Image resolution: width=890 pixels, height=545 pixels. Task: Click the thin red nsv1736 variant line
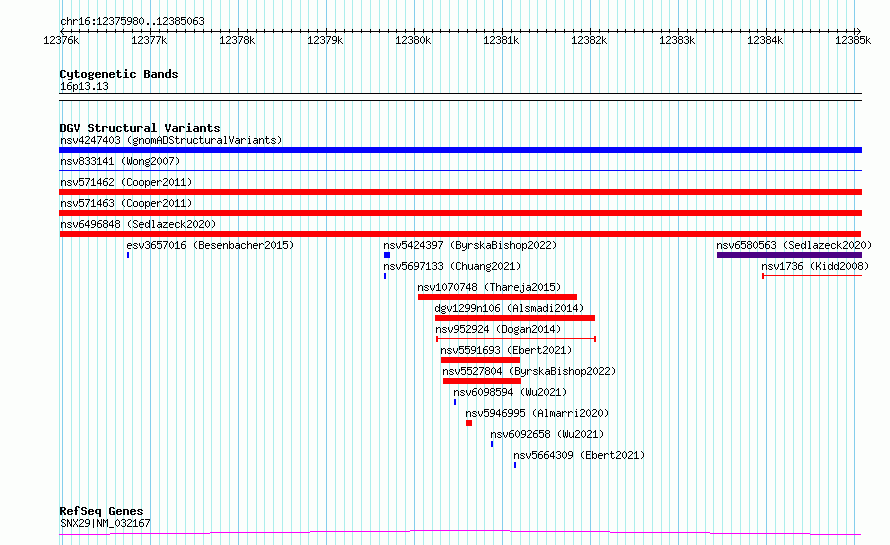click(812, 276)
